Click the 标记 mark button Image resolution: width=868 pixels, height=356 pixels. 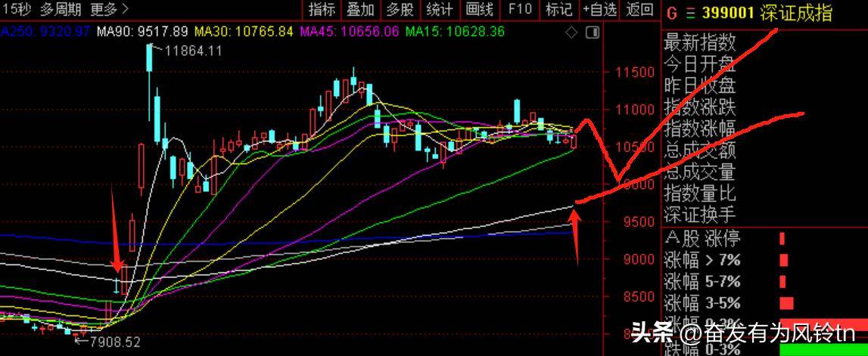(x=558, y=9)
